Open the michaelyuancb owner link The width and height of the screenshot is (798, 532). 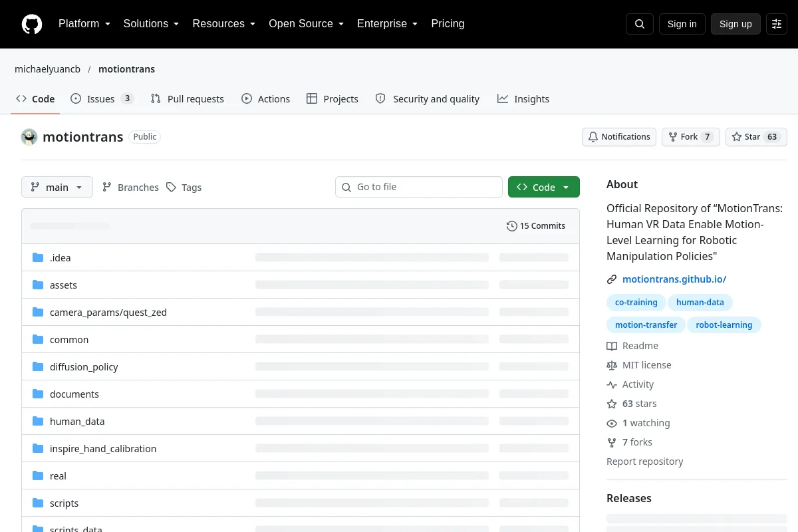(48, 69)
